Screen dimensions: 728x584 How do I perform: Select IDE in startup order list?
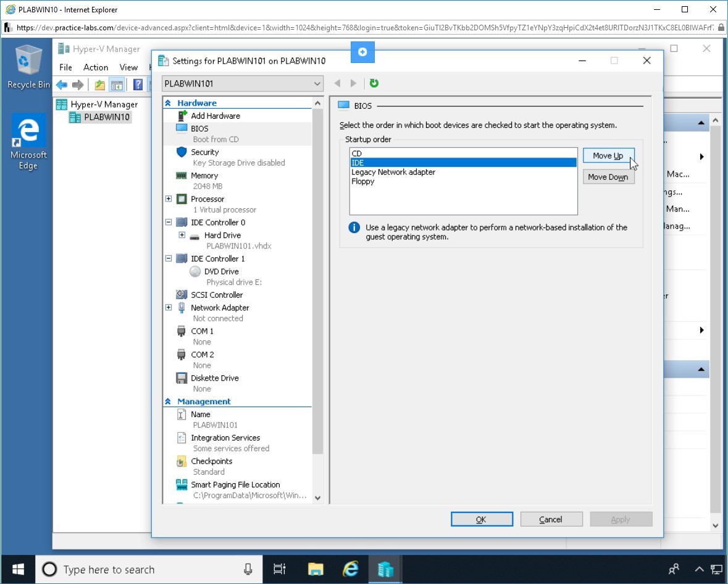pyautogui.click(x=463, y=163)
